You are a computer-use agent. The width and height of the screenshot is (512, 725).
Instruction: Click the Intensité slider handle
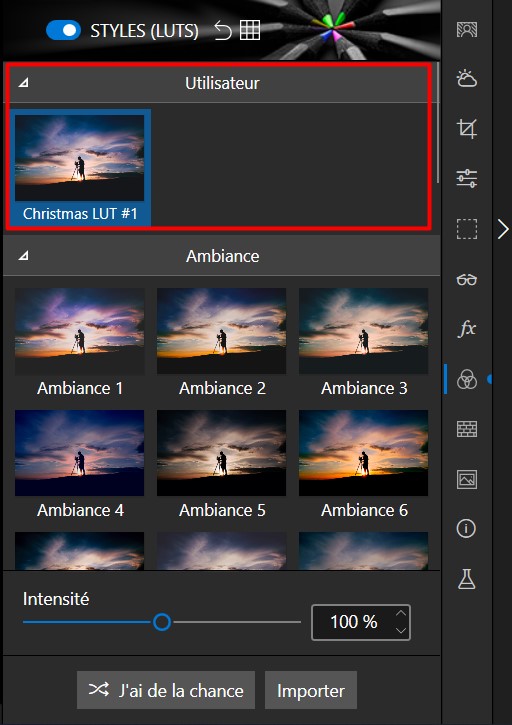(x=162, y=622)
